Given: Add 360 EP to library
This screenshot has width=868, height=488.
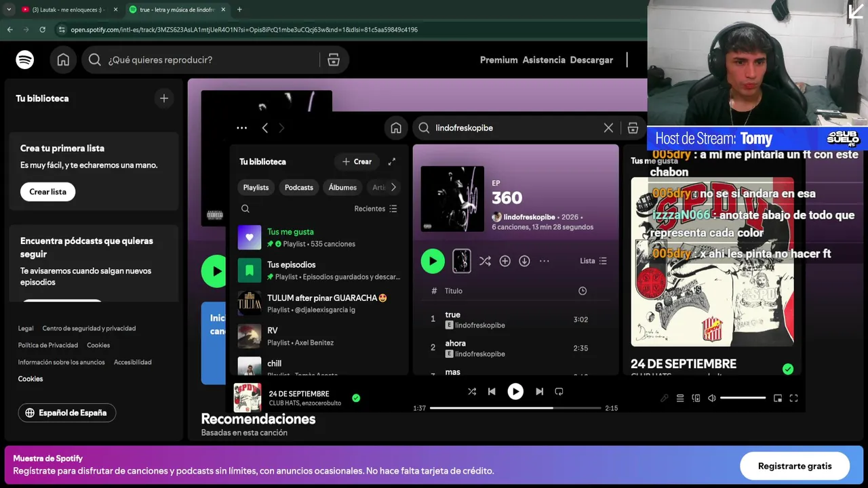Looking at the screenshot, I should [505, 261].
